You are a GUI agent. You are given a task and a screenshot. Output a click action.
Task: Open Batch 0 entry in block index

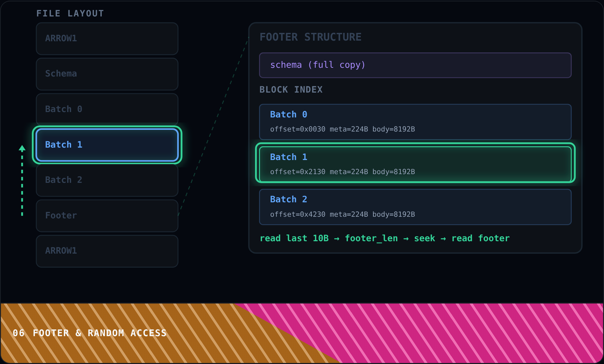[415, 122]
